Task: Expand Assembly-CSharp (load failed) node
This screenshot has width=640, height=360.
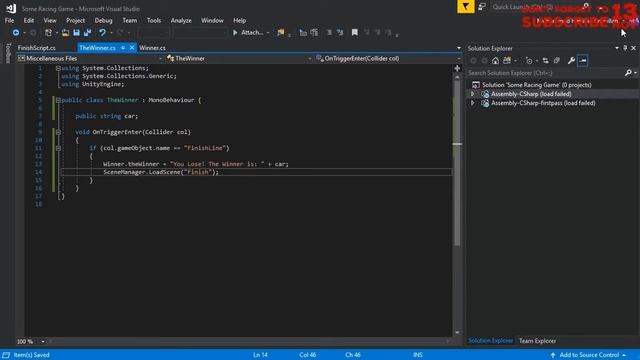Action: 473,94
